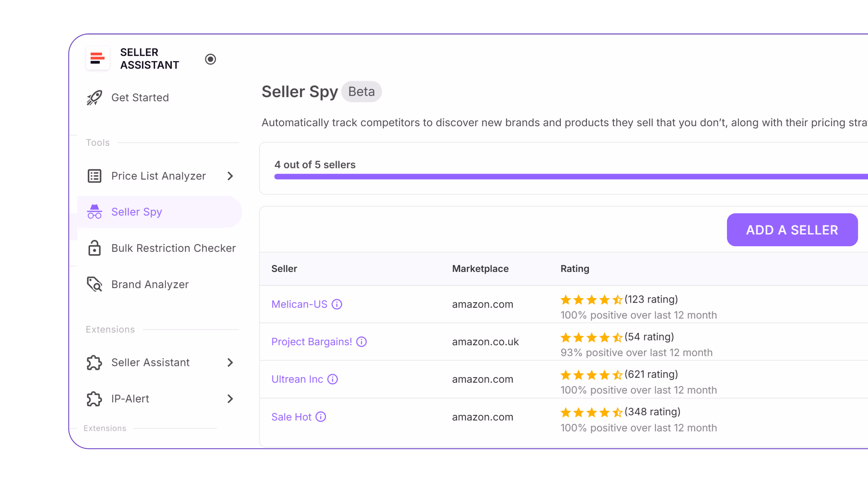Open the Seller Spy section from sidebar

(x=137, y=211)
